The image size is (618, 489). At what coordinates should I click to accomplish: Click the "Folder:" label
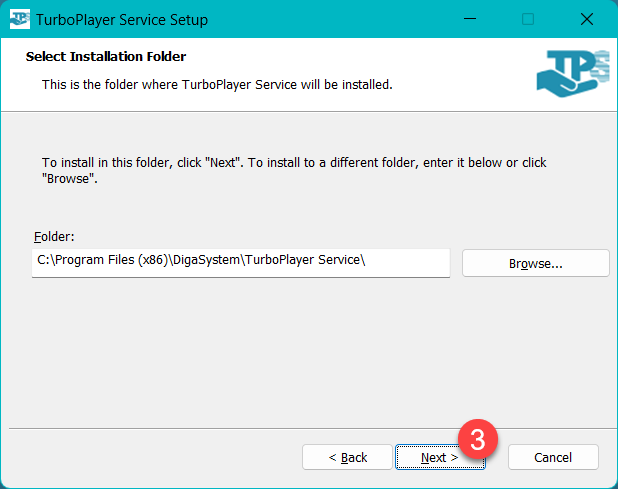tap(54, 237)
